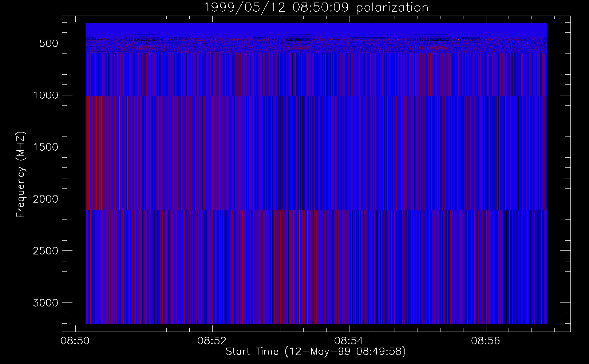Click the 08:50 time tick label
Screen dimensions: 589x364
coord(75,341)
